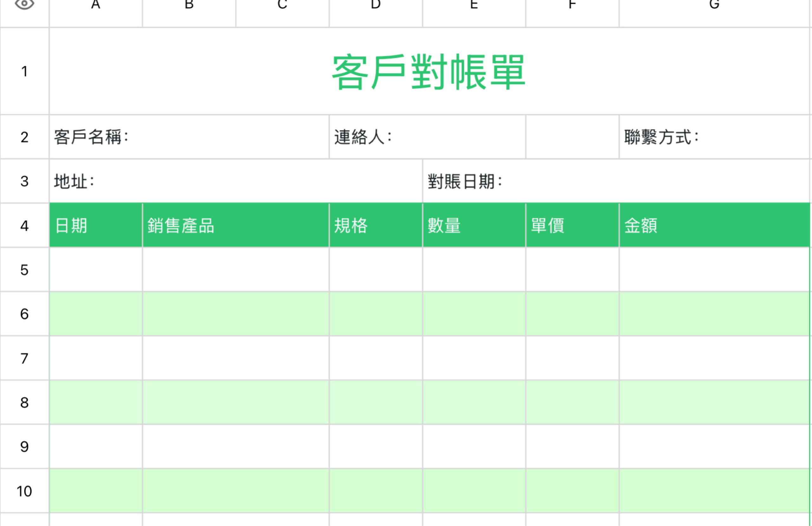Click the 銷售產品 header cell
This screenshot has height=526, width=812.
[x=236, y=225]
